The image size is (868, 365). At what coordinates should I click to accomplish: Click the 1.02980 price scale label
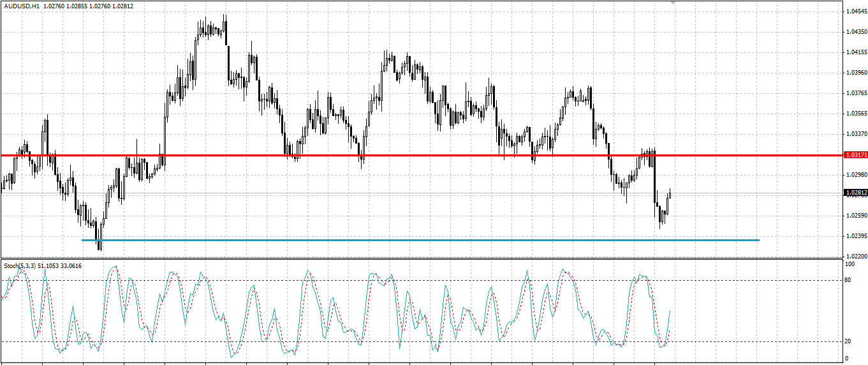856,175
